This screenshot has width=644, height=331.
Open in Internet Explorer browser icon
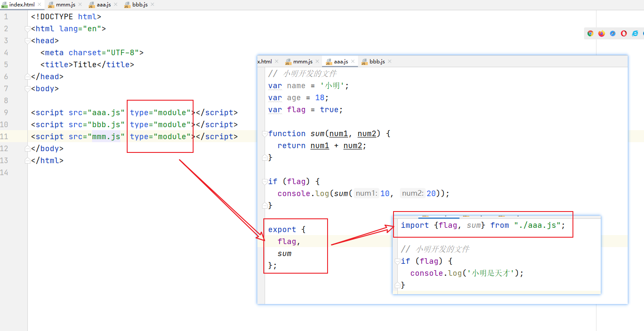coord(635,33)
